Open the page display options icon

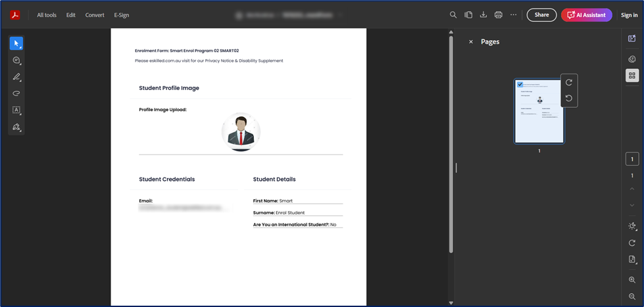click(632, 260)
